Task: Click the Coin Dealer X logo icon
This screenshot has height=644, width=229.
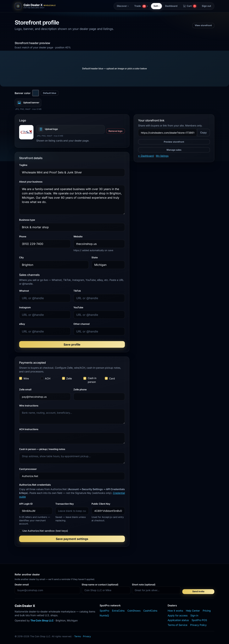Action: pos(18,6)
